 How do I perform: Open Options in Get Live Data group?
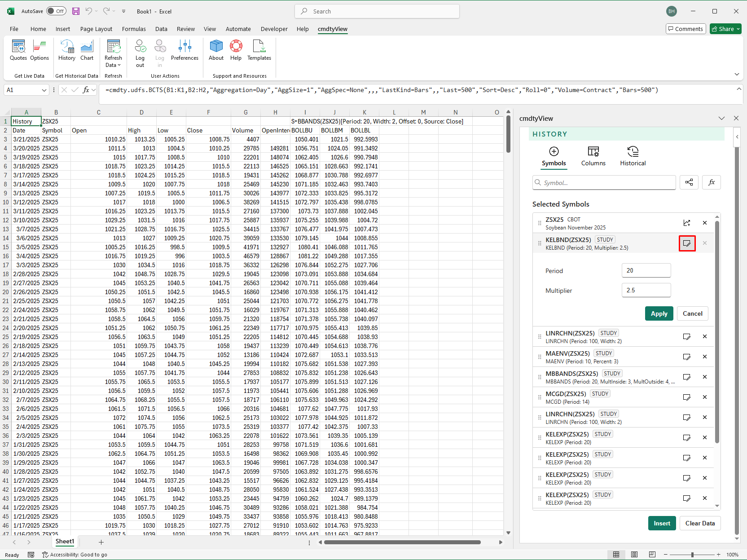(40, 50)
